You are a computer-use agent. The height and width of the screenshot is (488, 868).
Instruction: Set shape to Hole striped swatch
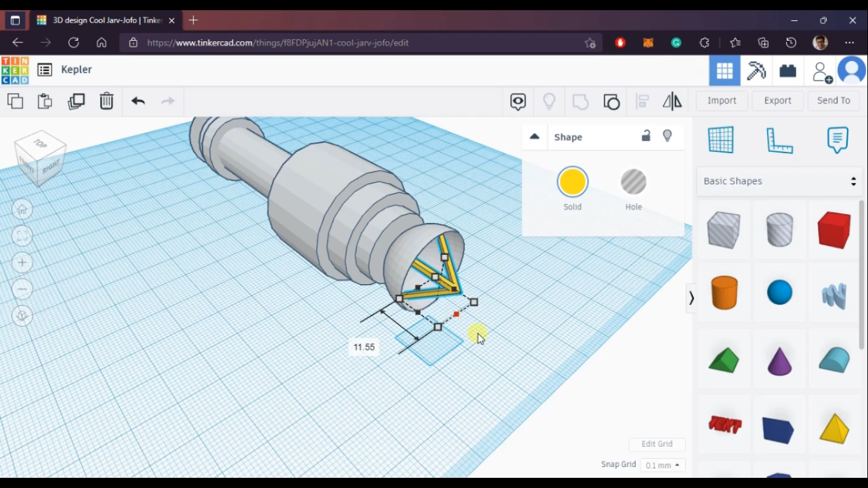(x=634, y=182)
